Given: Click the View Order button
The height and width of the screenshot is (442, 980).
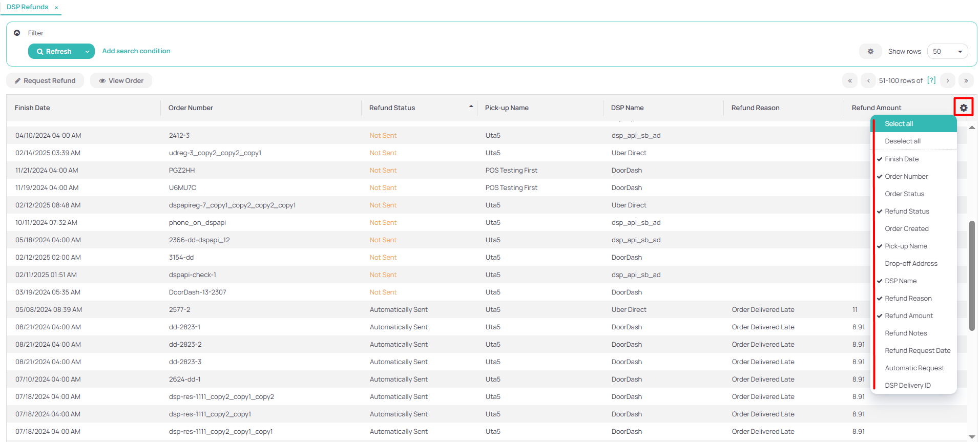Looking at the screenshot, I should [x=121, y=80].
